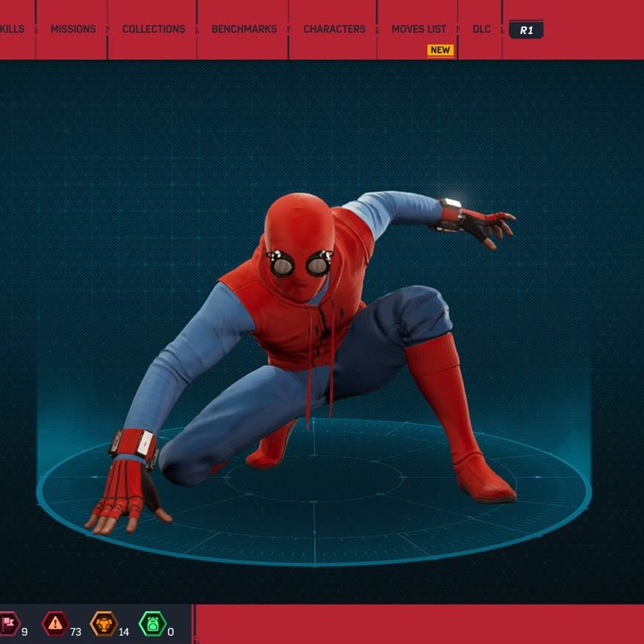This screenshot has height=644, width=644.
Task: Open the Missions tab
Action: tap(73, 30)
